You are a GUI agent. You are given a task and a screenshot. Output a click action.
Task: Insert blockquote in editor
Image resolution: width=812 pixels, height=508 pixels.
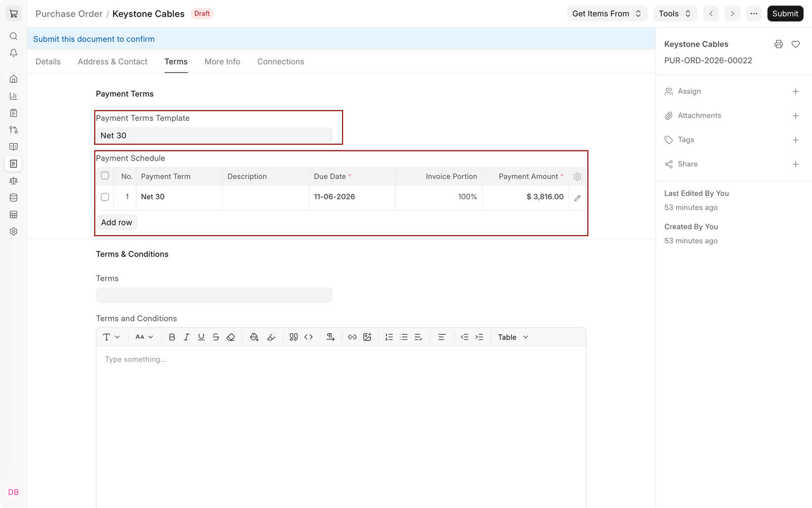tap(294, 337)
